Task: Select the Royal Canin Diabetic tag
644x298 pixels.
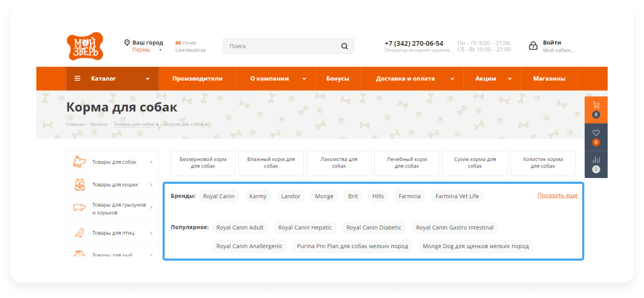Action: (374, 227)
